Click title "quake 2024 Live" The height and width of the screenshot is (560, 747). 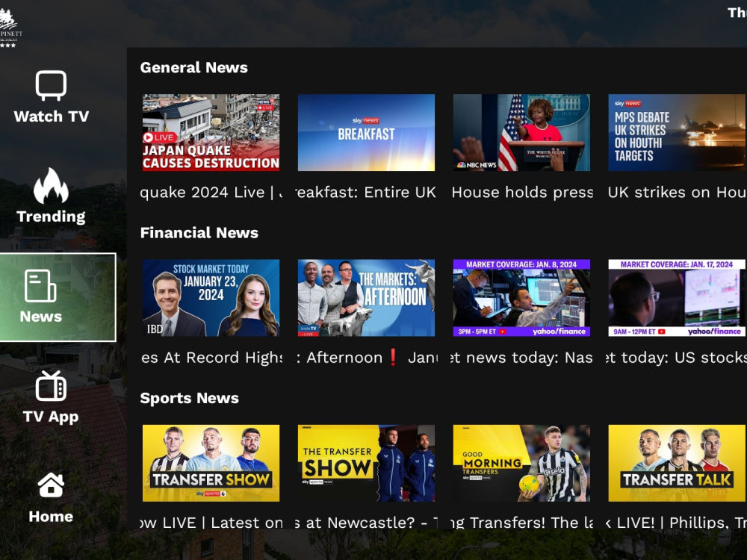click(211, 193)
